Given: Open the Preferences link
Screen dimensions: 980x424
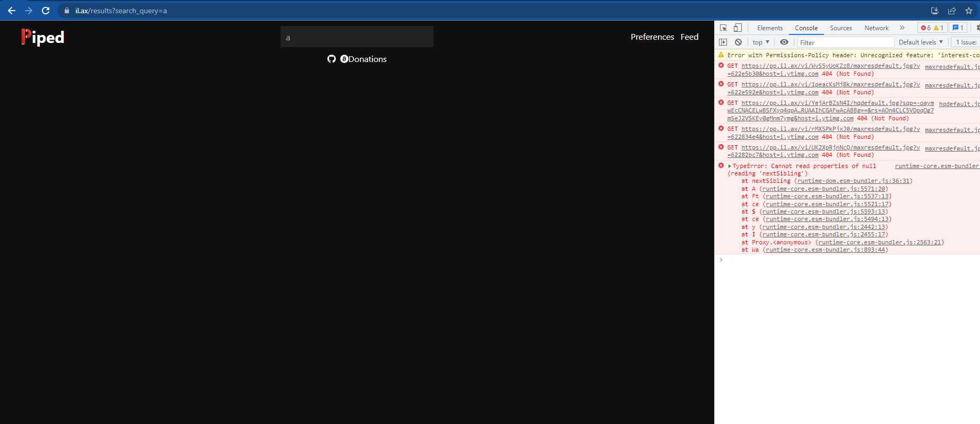Looking at the screenshot, I should click(652, 37).
